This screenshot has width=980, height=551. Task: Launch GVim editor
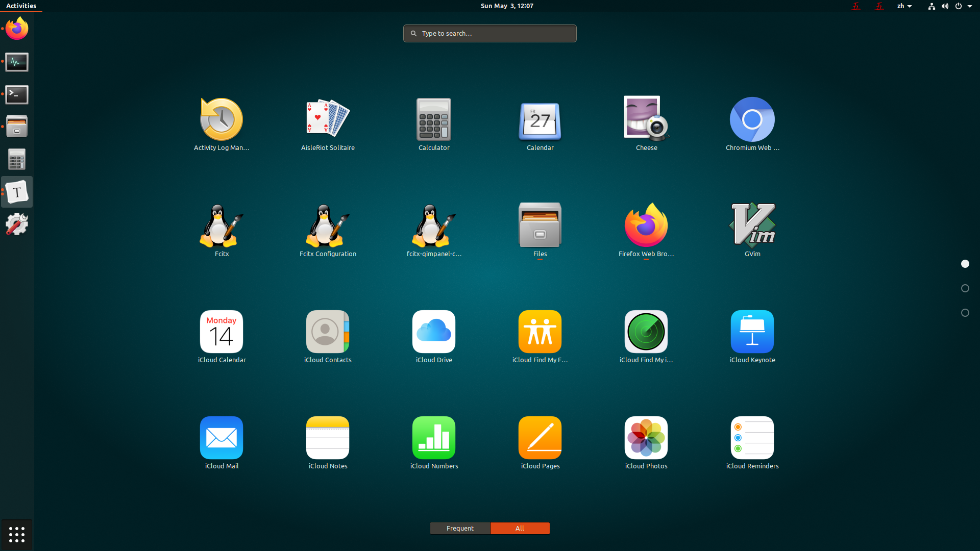752,225
